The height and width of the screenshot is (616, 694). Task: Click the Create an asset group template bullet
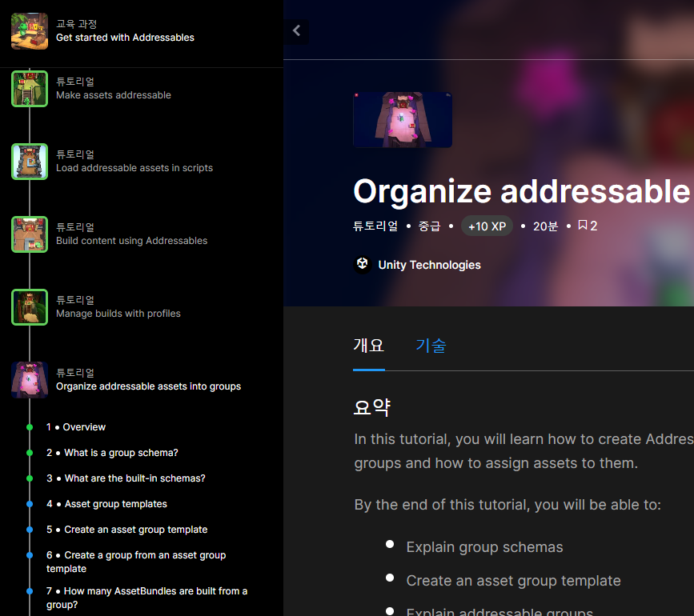513,581
